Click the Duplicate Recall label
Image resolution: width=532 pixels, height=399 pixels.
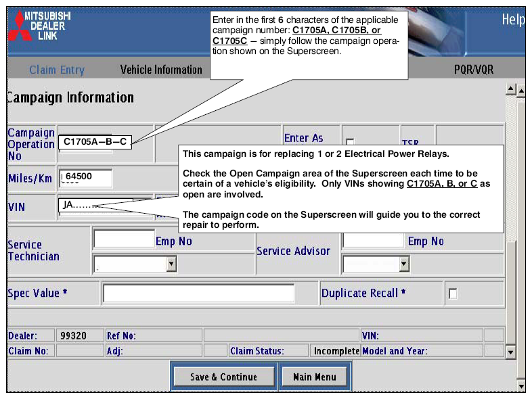pos(363,293)
